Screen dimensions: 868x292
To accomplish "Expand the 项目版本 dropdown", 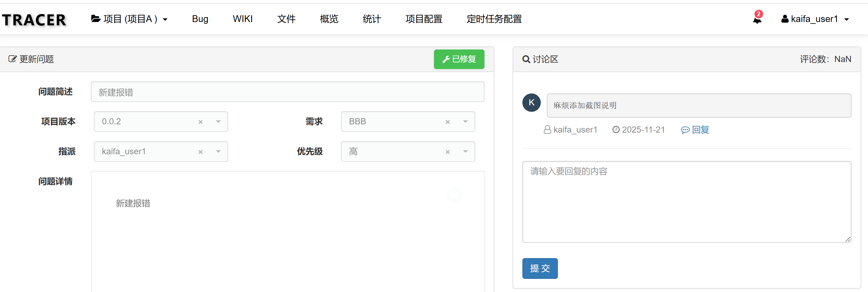I will pos(218,122).
